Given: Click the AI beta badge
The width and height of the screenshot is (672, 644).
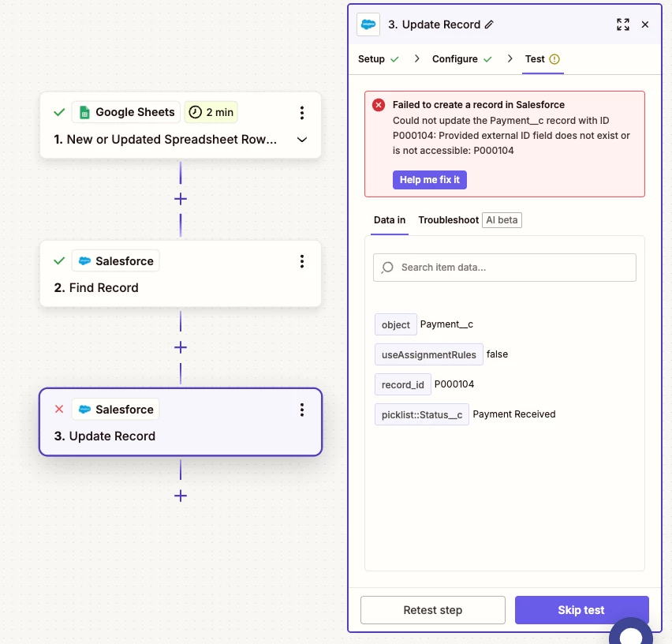Looking at the screenshot, I should 502,220.
